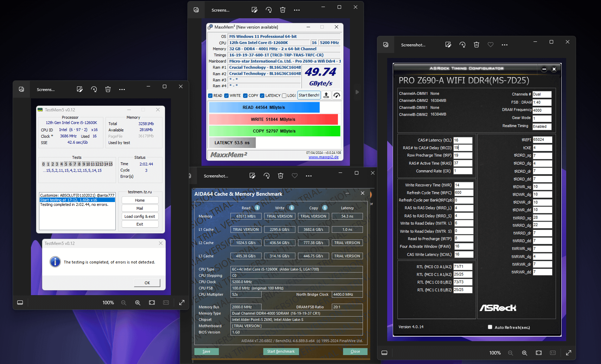This screenshot has height=364, width=601.
Task: Click Start Benchmark in AIDA64
Action: pyautogui.click(x=281, y=351)
